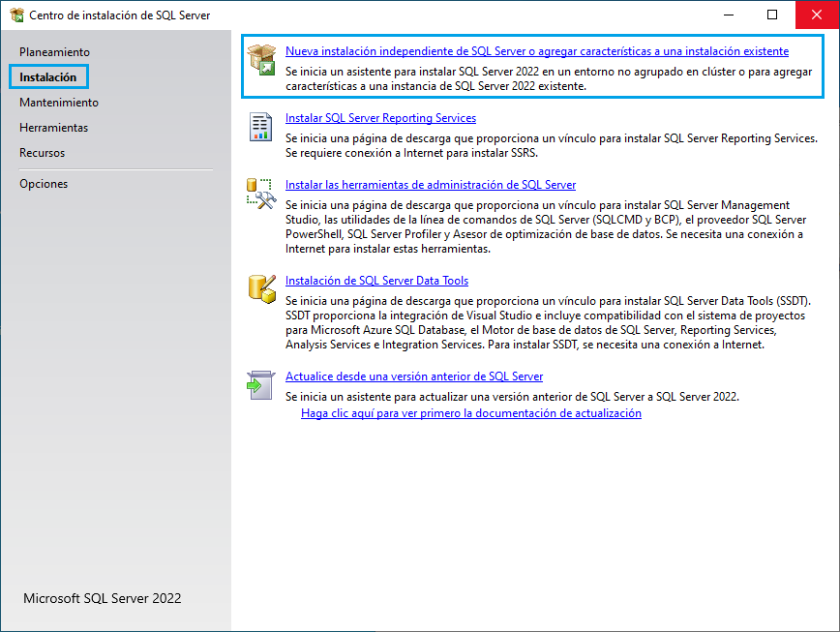Select the Instalación section
The image size is (840, 632).
[48, 76]
